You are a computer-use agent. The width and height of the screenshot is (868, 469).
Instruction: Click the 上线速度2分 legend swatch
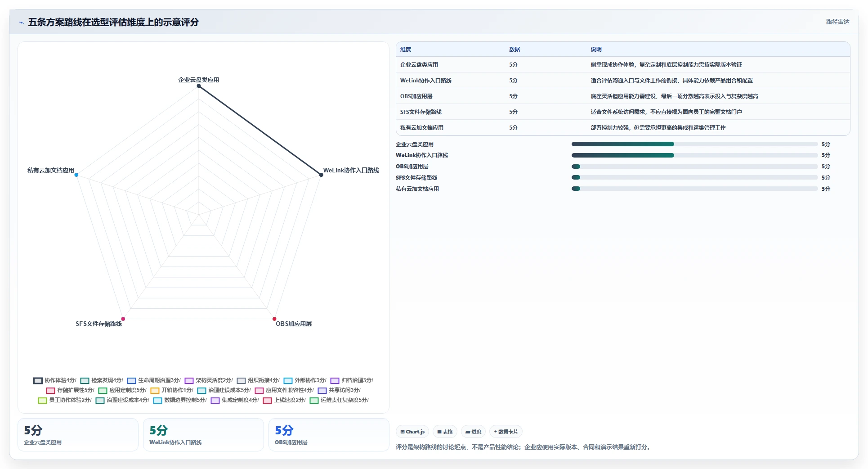[267, 400]
